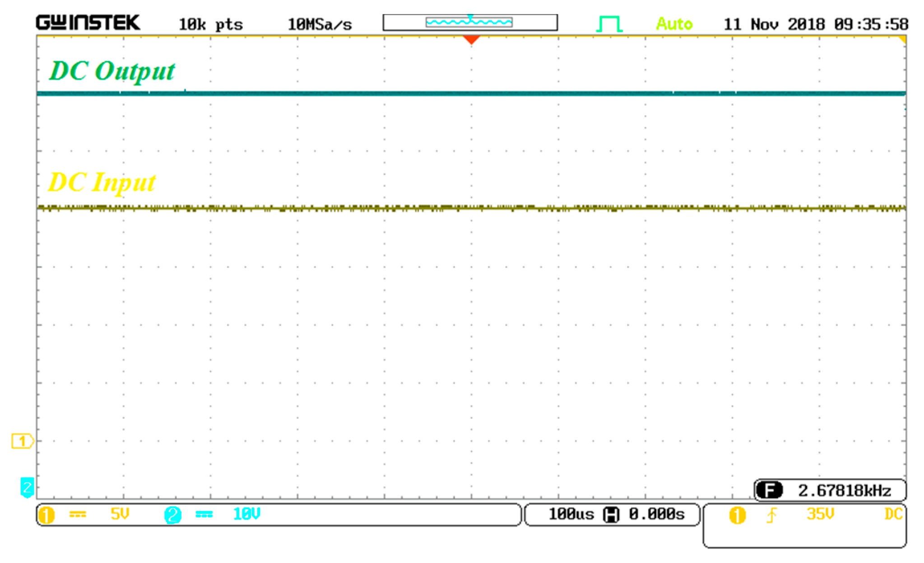Click channel 1 5V scale value
This screenshot has width=924, height=563.
[x=120, y=514]
